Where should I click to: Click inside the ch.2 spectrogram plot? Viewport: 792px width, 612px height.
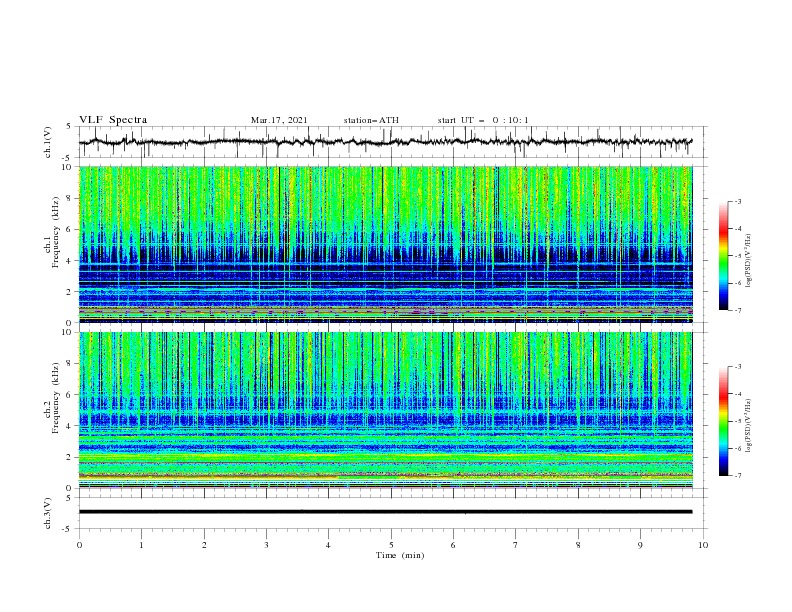click(385, 410)
